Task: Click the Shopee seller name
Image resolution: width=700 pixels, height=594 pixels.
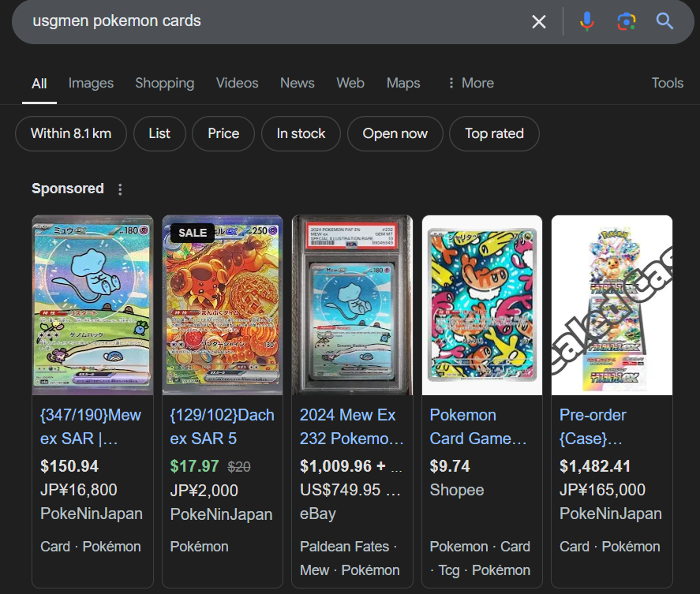Action: point(457,490)
